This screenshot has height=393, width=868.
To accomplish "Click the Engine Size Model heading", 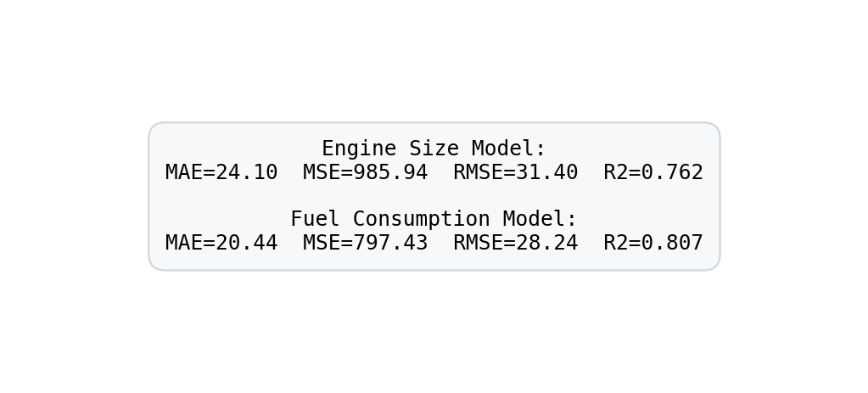I will (434, 149).
